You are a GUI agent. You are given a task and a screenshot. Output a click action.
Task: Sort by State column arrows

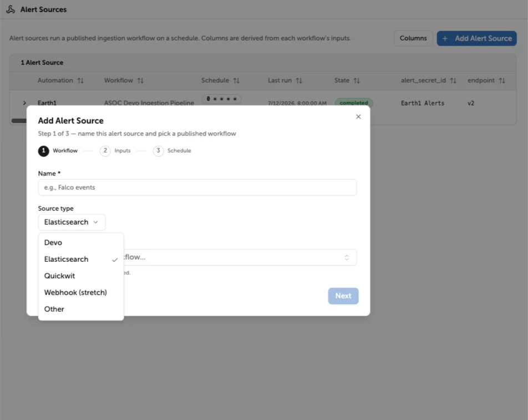357,80
